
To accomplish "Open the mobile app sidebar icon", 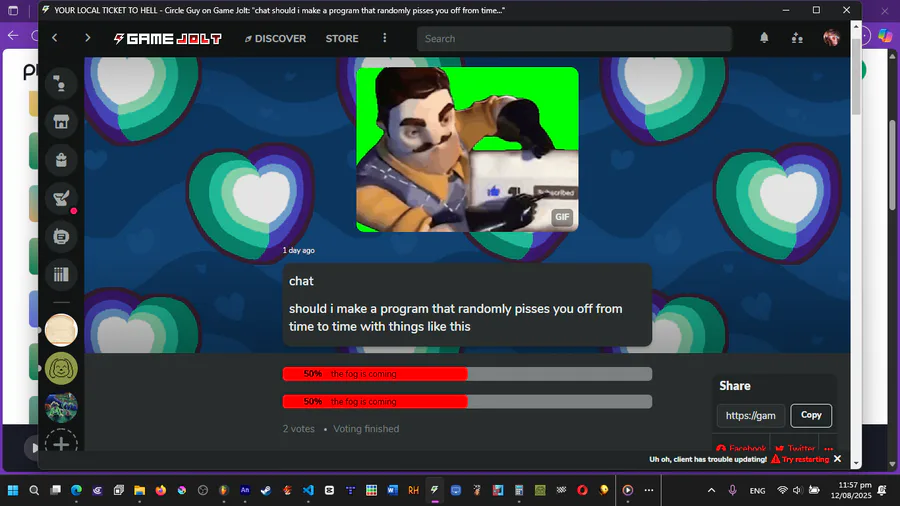I will [x=61, y=236].
